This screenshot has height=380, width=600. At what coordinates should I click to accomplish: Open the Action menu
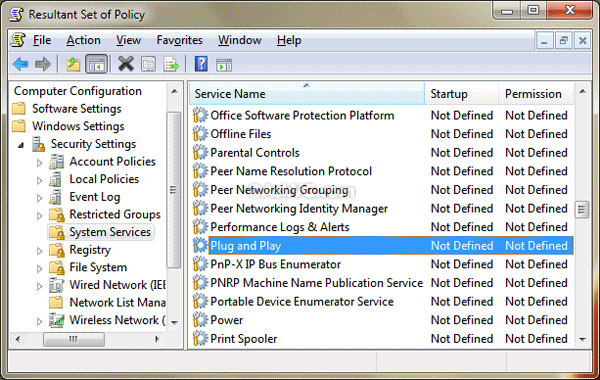click(x=83, y=40)
